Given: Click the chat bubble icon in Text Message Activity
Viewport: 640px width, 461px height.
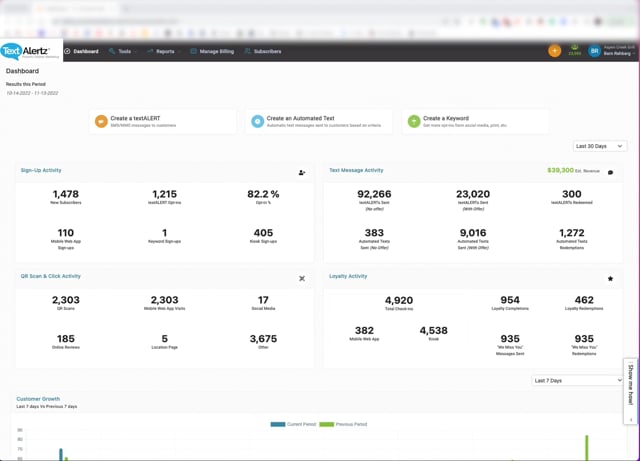Looking at the screenshot, I should 610,172.
